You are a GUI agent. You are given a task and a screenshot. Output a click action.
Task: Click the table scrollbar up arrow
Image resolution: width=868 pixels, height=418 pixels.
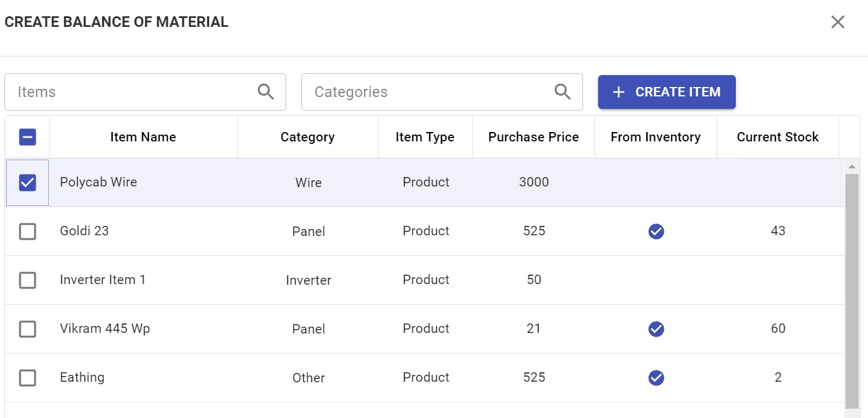coord(852,167)
